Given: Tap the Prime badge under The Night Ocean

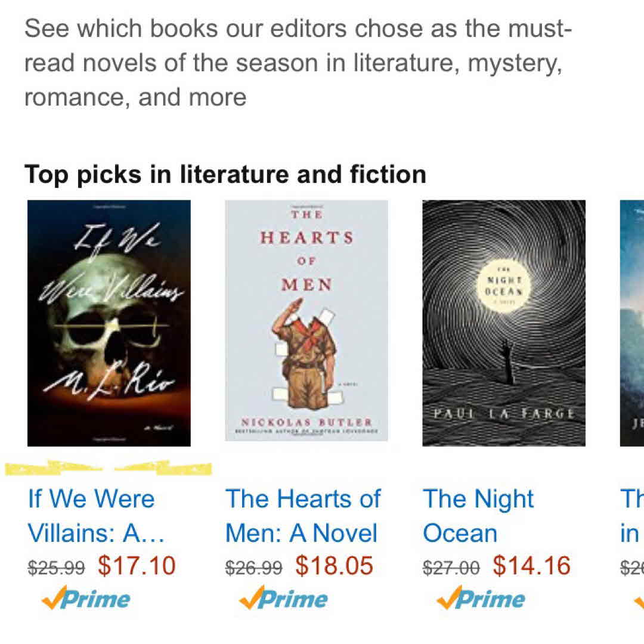Looking at the screenshot, I should pos(481,599).
